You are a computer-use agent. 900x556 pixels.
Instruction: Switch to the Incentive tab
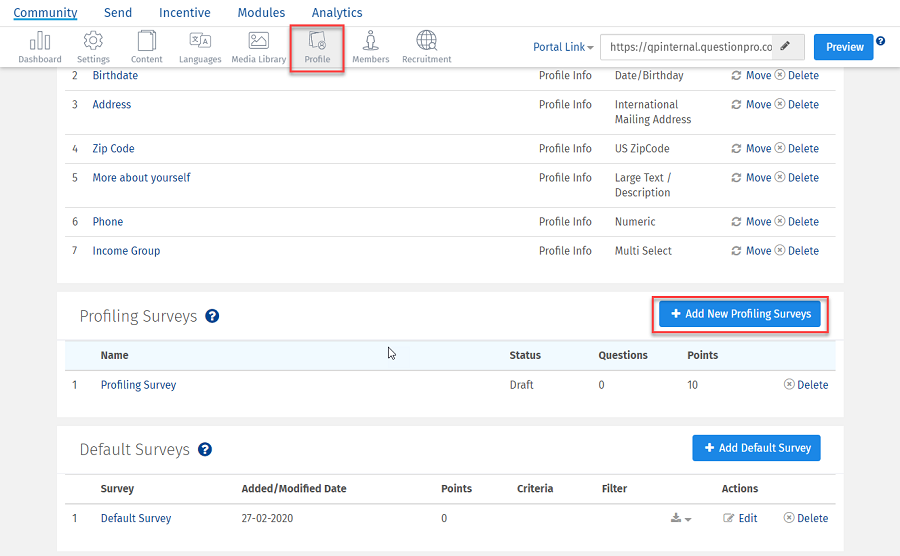(x=185, y=13)
